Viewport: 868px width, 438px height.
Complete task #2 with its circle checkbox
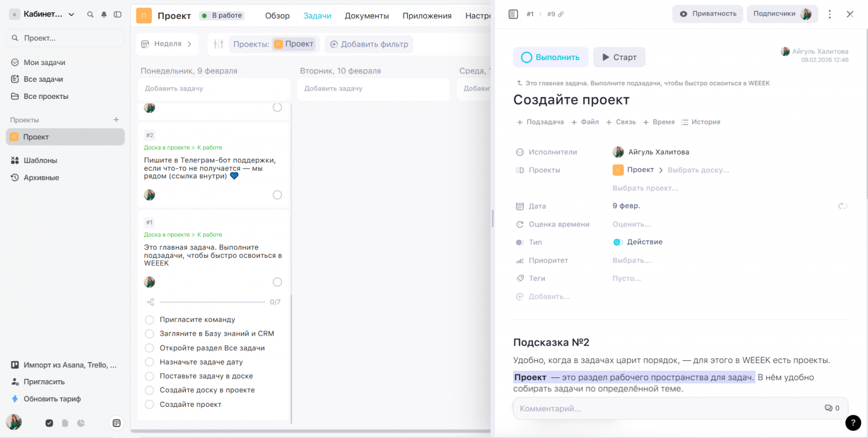tap(277, 195)
